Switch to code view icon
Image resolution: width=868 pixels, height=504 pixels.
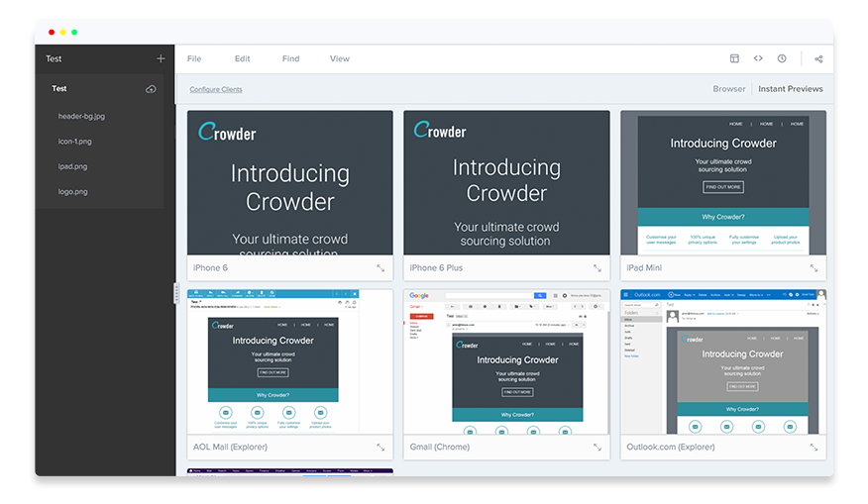(758, 58)
